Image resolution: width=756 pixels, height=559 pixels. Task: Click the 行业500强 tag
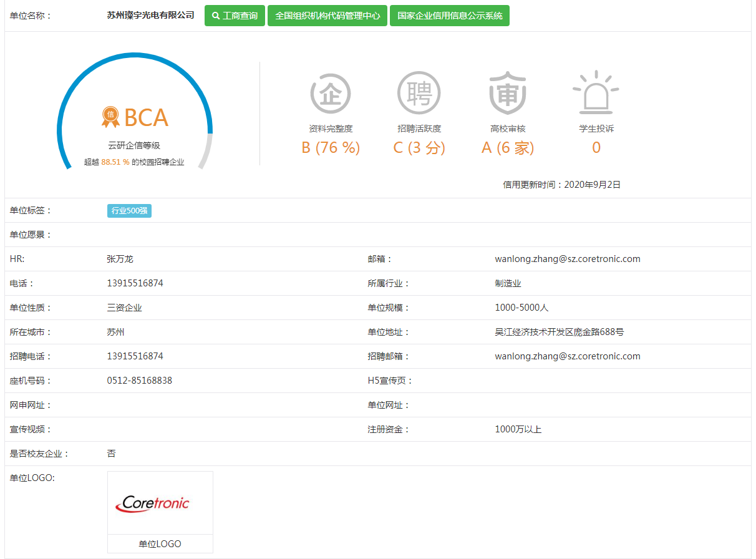(x=129, y=211)
